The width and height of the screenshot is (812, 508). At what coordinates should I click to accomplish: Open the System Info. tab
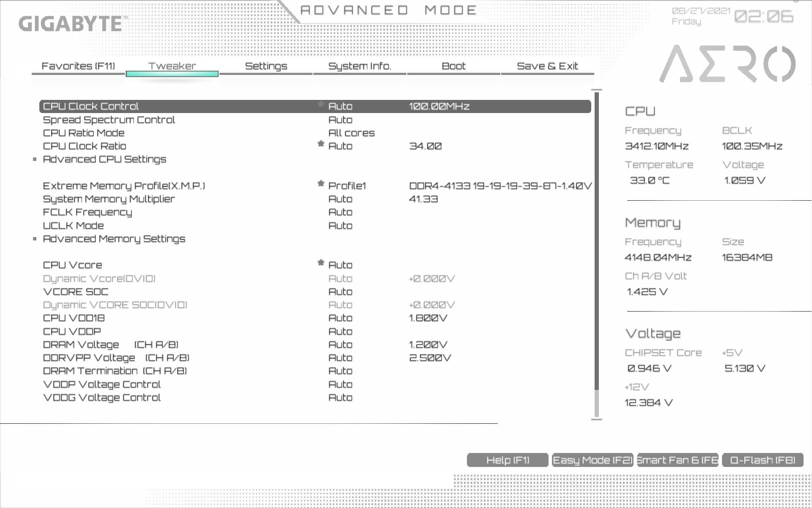[359, 66]
